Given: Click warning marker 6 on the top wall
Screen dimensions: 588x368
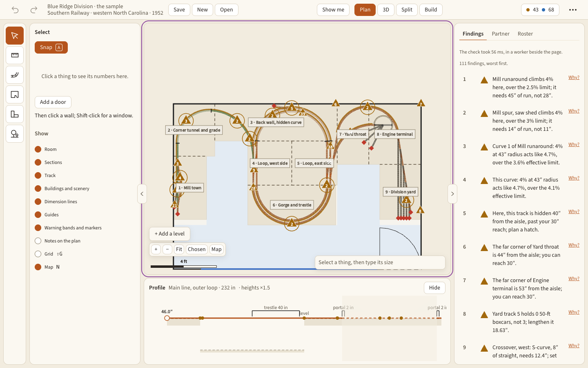Looking at the screenshot, I should coord(336,103).
